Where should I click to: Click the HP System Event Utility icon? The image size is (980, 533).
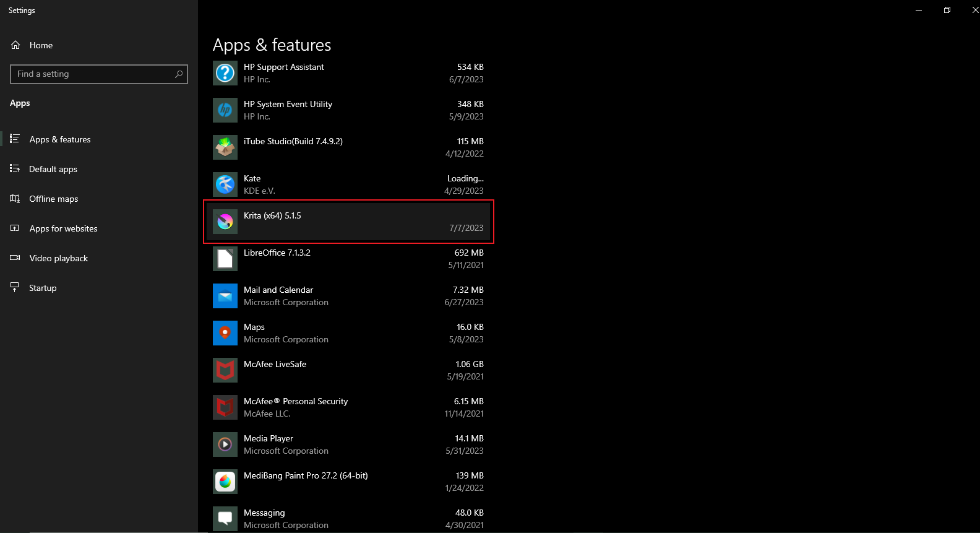225,110
